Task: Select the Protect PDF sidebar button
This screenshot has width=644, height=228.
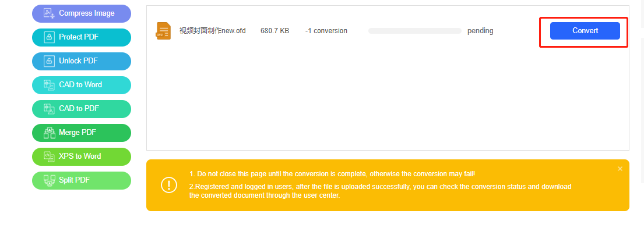Action: tap(82, 37)
